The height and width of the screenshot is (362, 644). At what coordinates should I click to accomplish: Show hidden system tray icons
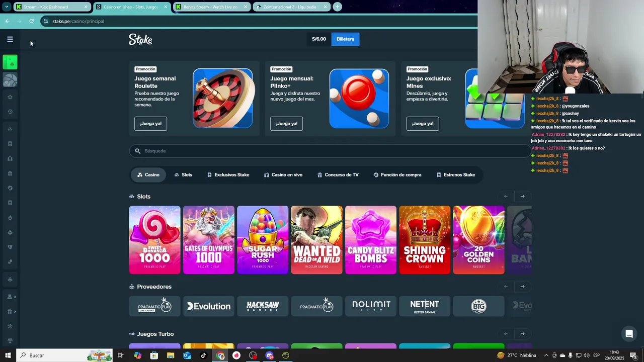point(546,355)
